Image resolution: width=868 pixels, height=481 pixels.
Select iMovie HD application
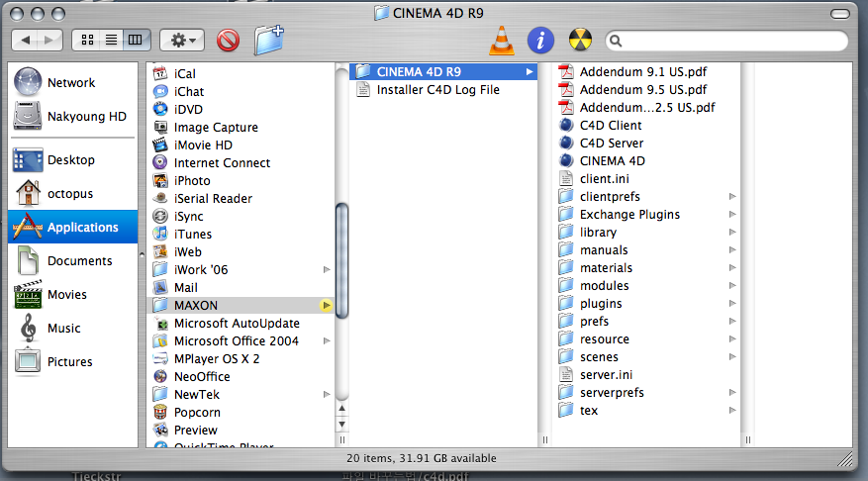click(x=241, y=145)
